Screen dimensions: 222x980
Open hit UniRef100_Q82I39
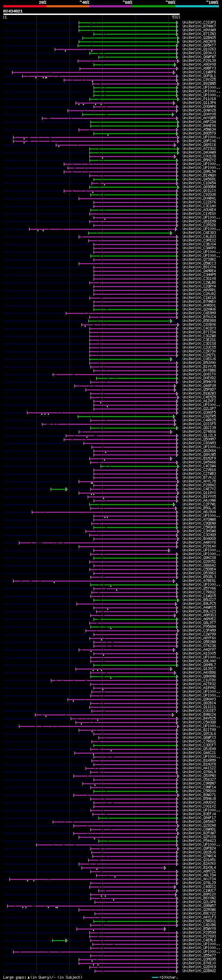point(199,428)
